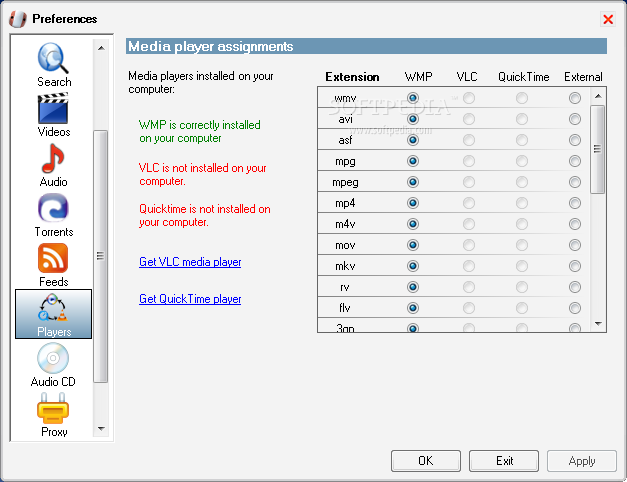Click extension table scroll down arrow
Image resolution: width=627 pixels, height=482 pixels.
(x=598, y=324)
